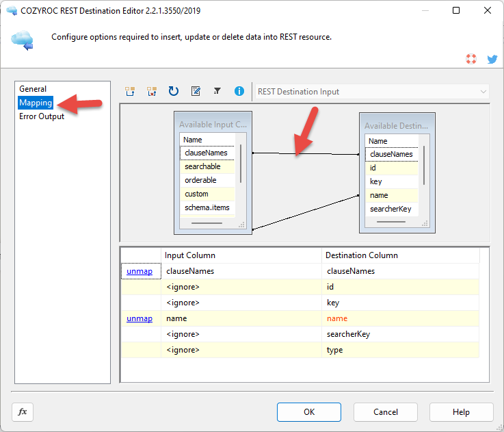Click the refresh mapping toolbar icon
Viewport: 504px width, 432px height.
point(174,92)
